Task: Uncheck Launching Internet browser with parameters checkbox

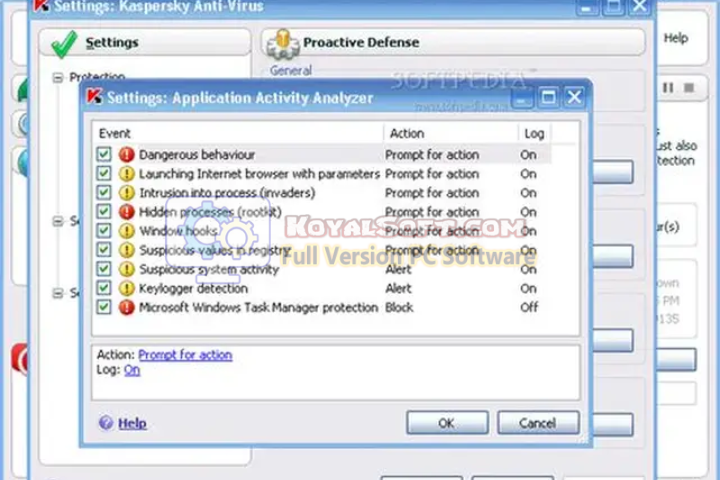Action: [104, 174]
